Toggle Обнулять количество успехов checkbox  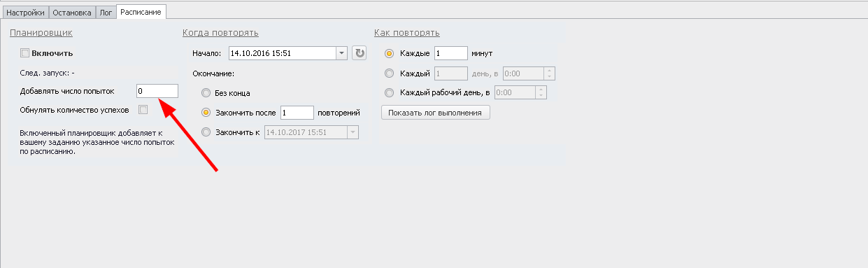(x=143, y=109)
